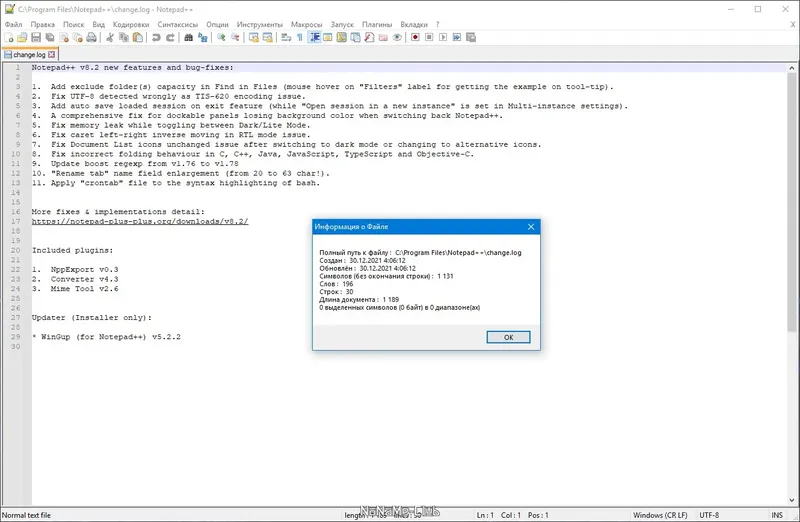Open the Файл menu

(x=13, y=24)
